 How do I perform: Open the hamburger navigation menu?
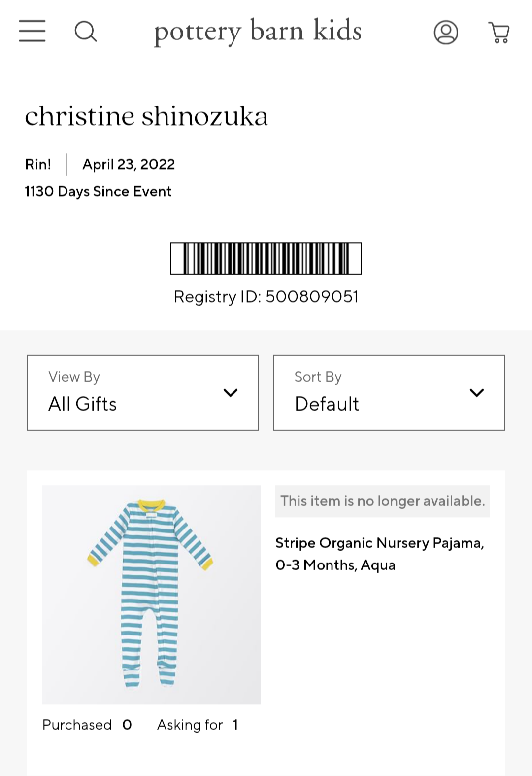pos(33,31)
